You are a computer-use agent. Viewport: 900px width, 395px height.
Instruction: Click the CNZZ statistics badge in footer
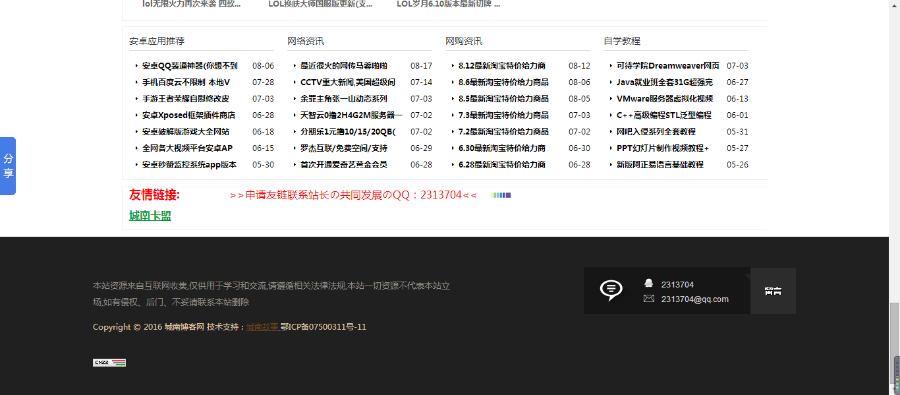109,362
